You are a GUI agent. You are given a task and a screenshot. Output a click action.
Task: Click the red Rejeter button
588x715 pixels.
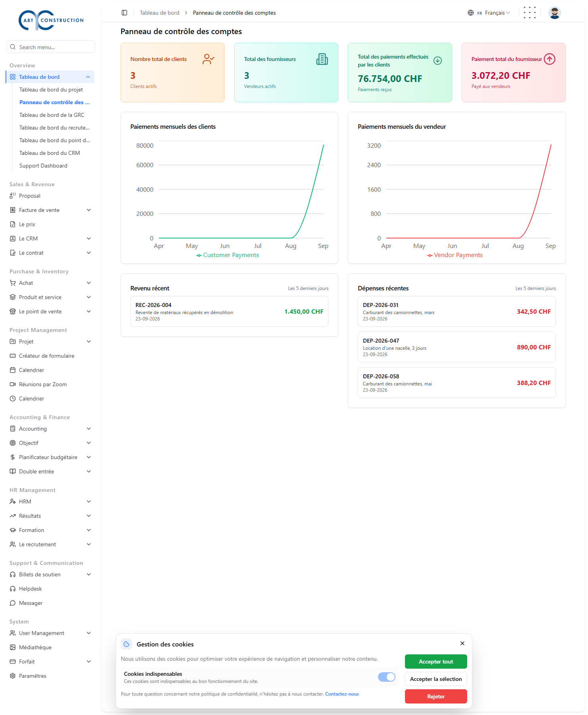pyautogui.click(x=436, y=696)
